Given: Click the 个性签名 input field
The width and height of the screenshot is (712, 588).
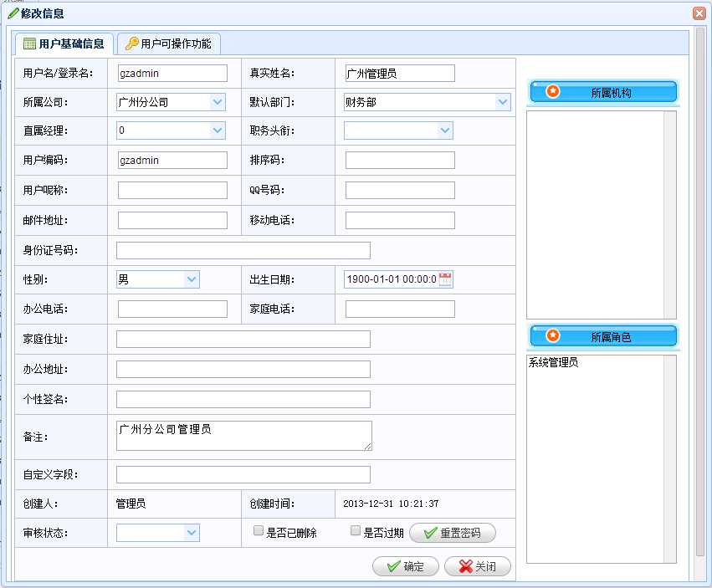Looking at the screenshot, I should tap(243, 400).
